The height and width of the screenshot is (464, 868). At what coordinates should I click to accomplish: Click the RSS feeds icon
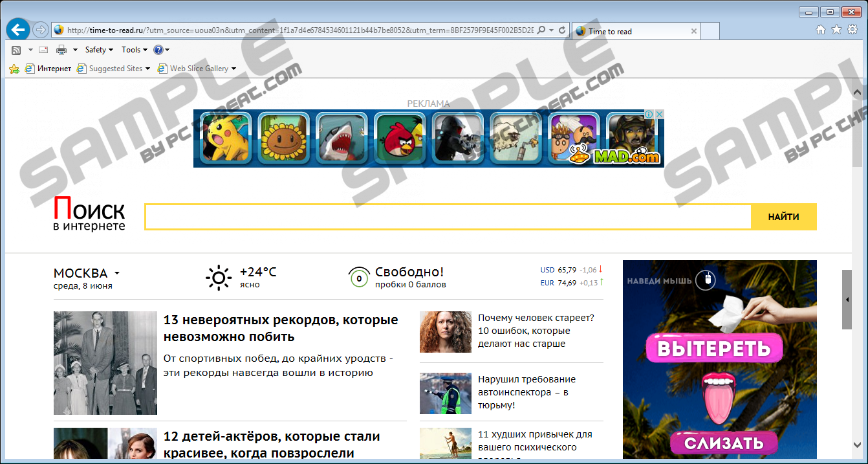(16, 50)
